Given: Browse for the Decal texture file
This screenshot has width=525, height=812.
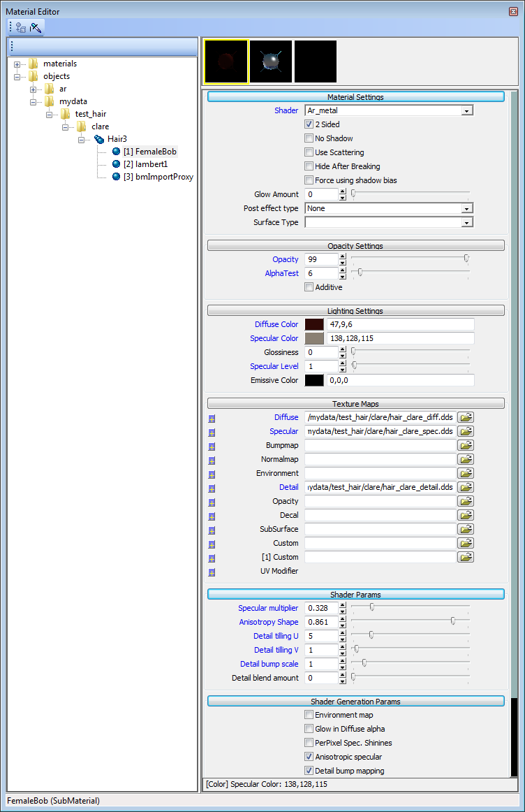Looking at the screenshot, I should tap(466, 515).
